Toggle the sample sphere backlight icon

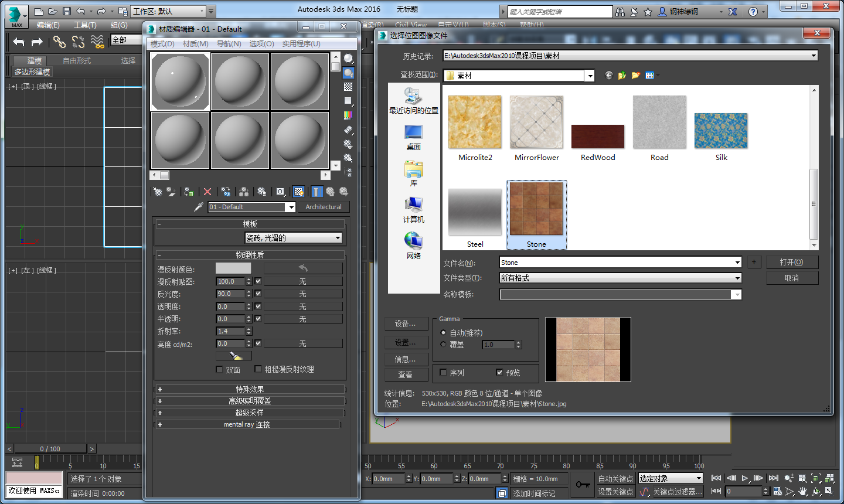pyautogui.click(x=348, y=73)
